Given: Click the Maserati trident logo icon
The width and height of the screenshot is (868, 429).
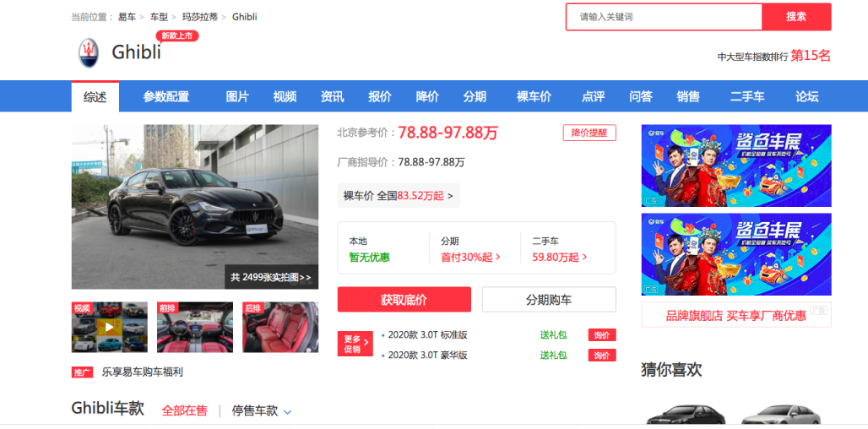Looking at the screenshot, I should tap(89, 53).
